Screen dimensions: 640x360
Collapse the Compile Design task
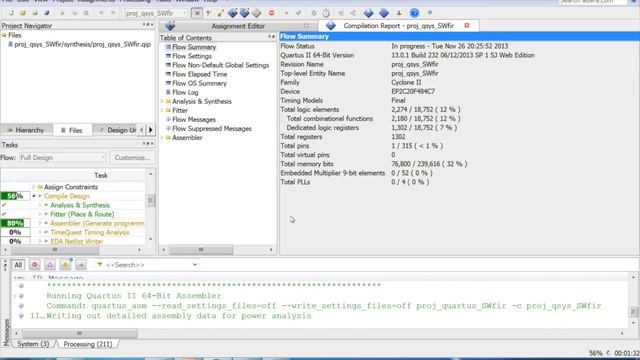click(34, 196)
